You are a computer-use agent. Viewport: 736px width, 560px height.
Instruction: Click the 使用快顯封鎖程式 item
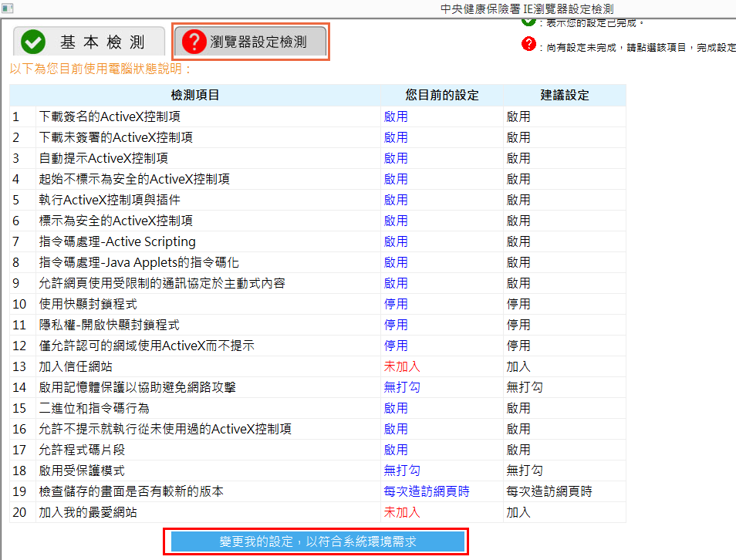88,304
